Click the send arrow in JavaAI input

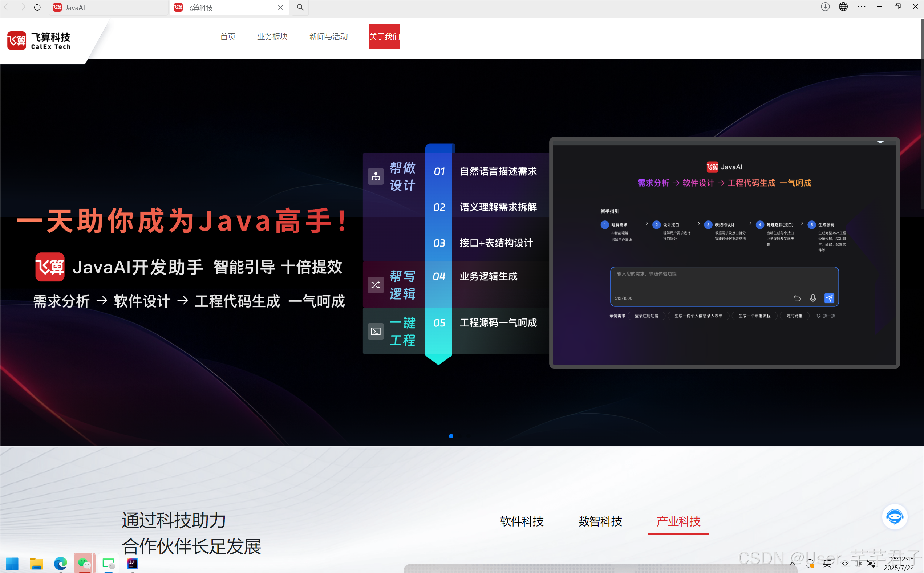pos(829,298)
